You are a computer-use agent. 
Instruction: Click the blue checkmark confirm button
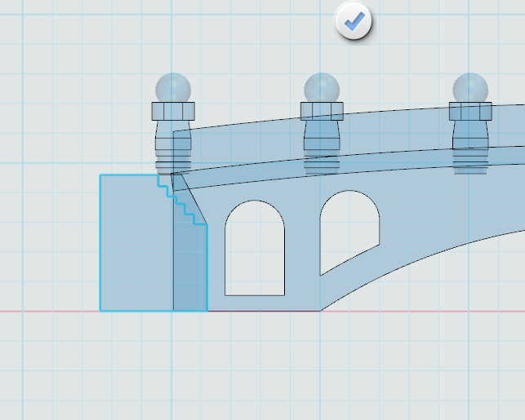tap(354, 22)
